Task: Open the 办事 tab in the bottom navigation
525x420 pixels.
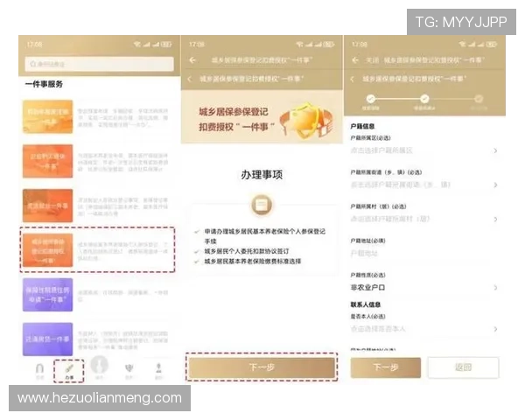Action: 69,371
